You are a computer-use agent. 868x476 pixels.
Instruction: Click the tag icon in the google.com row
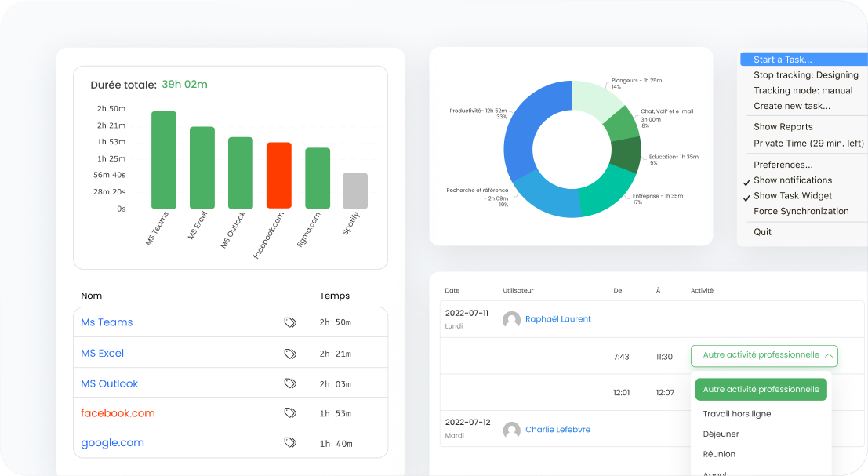[x=290, y=442]
